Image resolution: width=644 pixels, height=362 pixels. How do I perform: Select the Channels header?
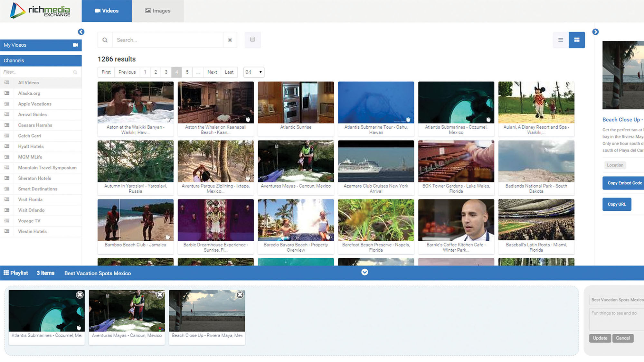[x=41, y=60]
